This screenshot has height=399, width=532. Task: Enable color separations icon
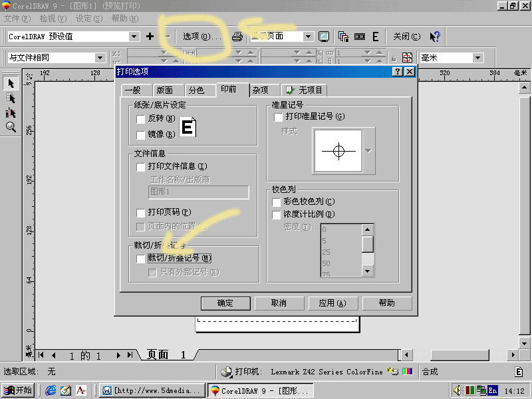pyautogui.click(x=343, y=37)
